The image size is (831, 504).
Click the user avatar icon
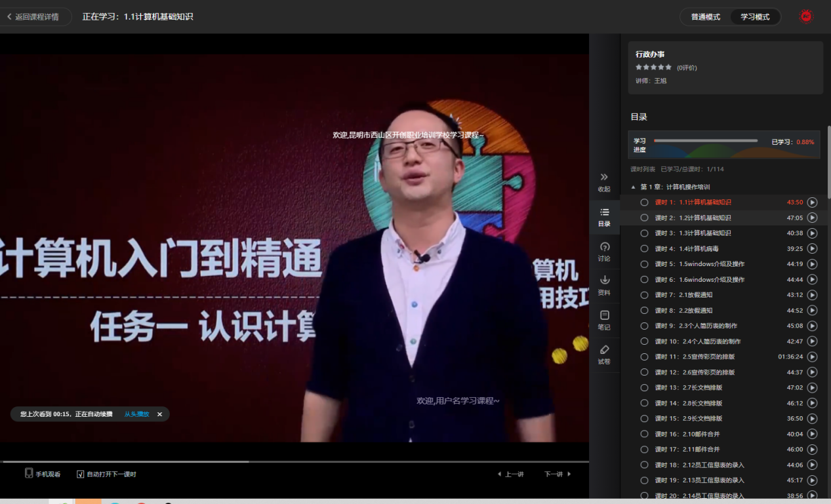806,16
